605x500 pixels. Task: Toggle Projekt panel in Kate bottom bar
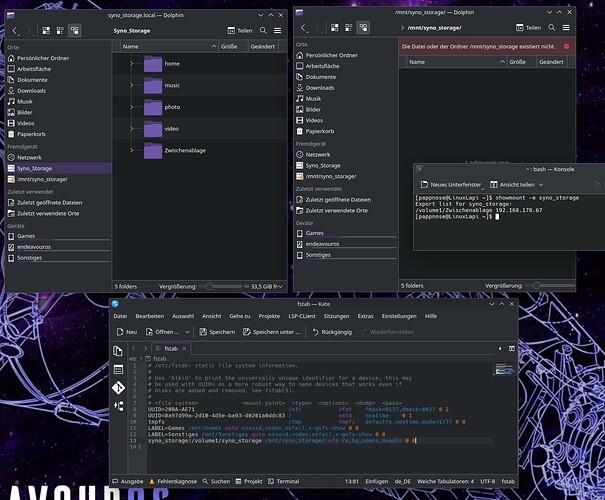249,481
